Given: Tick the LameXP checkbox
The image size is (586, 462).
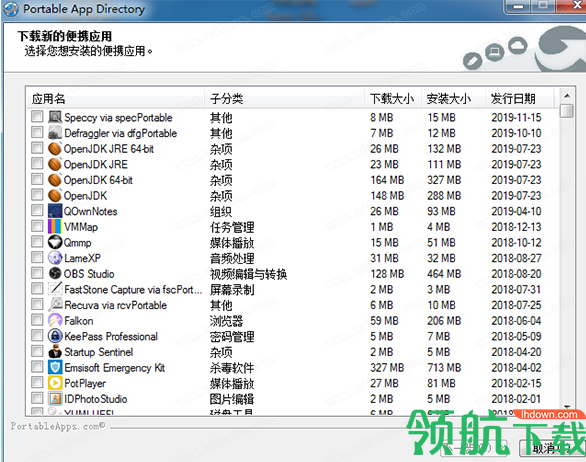Looking at the screenshot, I should (x=37, y=258).
